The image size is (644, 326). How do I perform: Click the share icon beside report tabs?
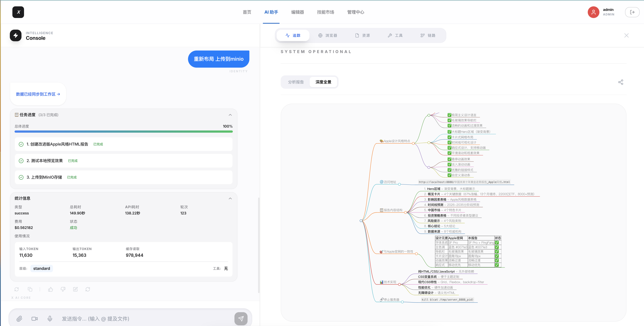(621, 82)
